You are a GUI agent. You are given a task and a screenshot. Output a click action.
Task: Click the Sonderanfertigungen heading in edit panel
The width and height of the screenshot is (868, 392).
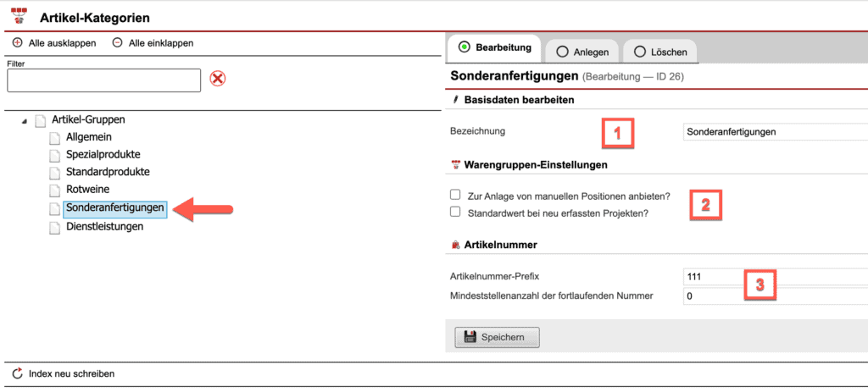[x=515, y=76]
